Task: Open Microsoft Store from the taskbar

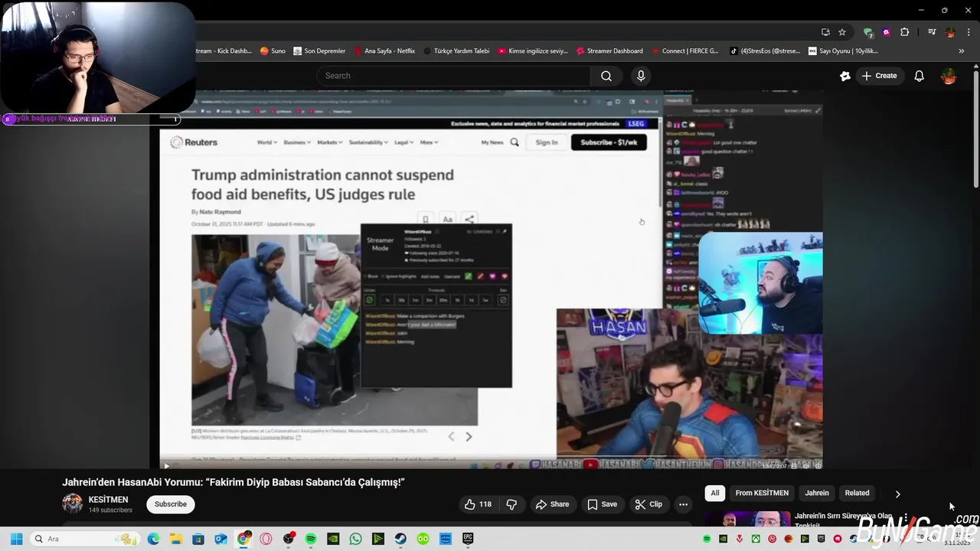Action: 198,539
